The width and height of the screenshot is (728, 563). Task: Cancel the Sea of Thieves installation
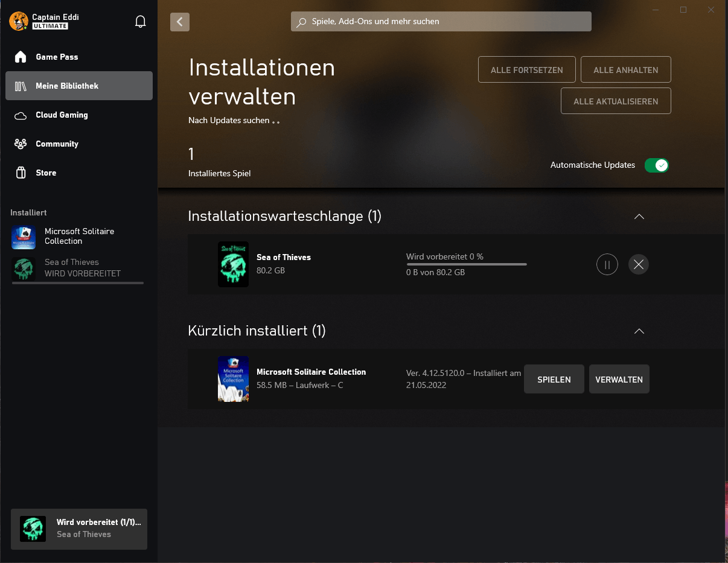pyautogui.click(x=639, y=264)
